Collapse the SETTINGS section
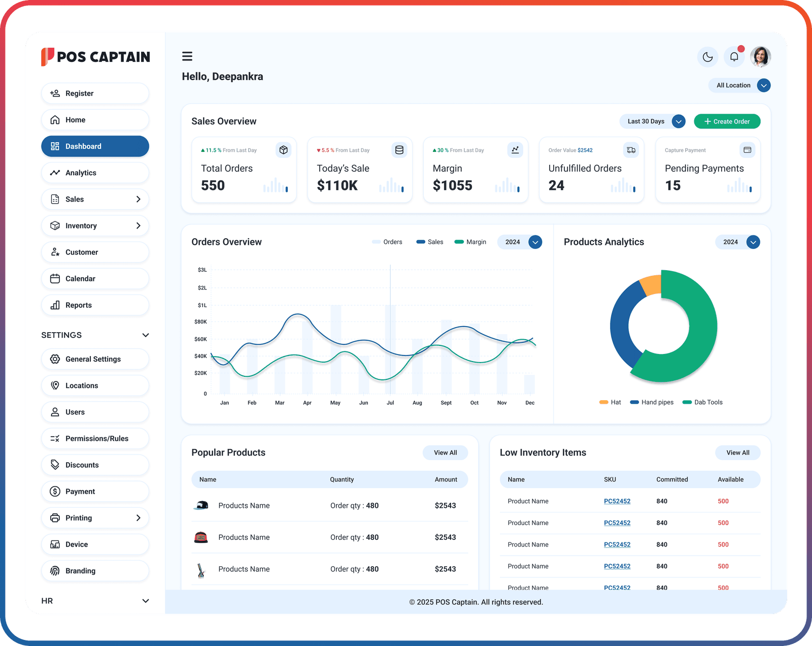Viewport: 812px width, 646px height. click(145, 335)
